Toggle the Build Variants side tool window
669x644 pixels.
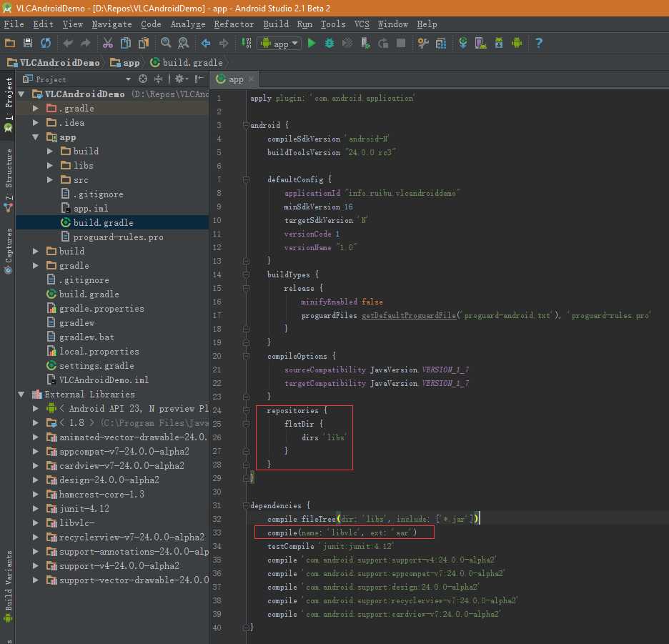[x=8, y=585]
